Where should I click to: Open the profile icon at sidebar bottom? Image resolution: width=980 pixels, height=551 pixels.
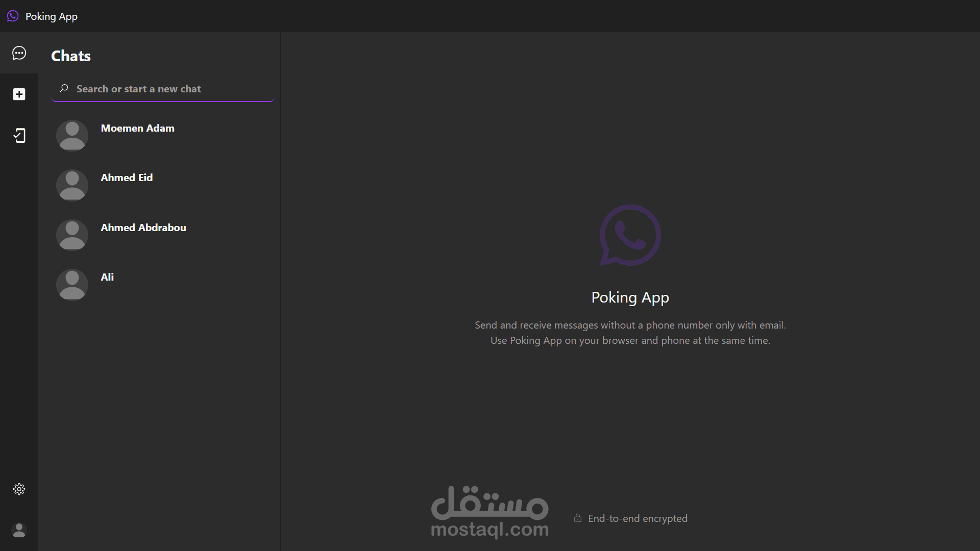click(19, 531)
